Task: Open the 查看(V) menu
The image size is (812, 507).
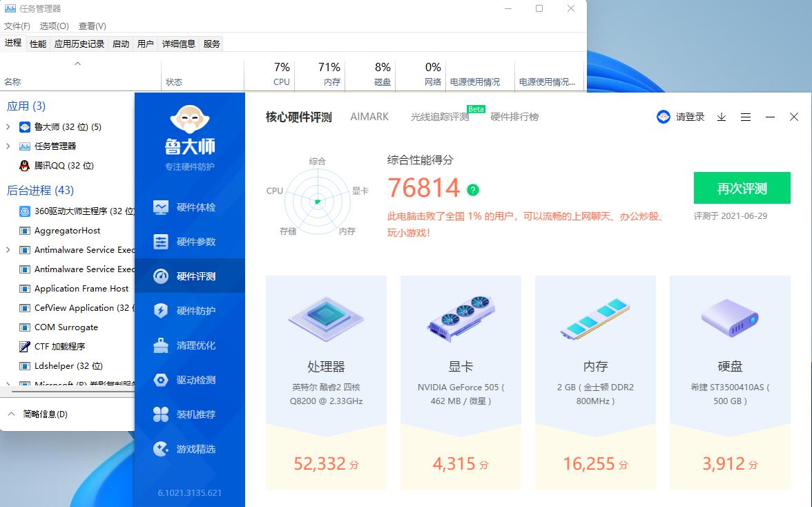Action: click(91, 26)
